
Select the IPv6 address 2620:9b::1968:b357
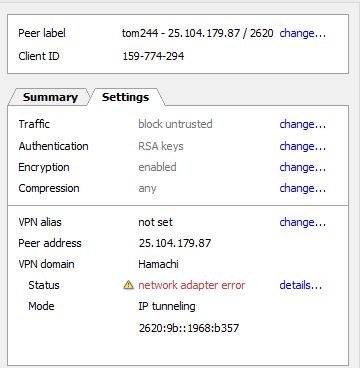click(189, 328)
